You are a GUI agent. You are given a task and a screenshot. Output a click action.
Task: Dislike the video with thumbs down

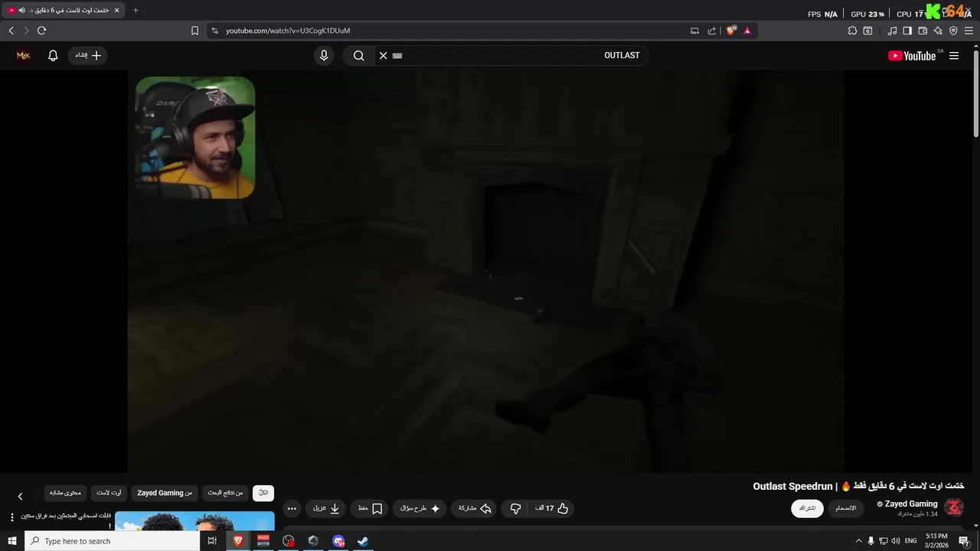(515, 508)
